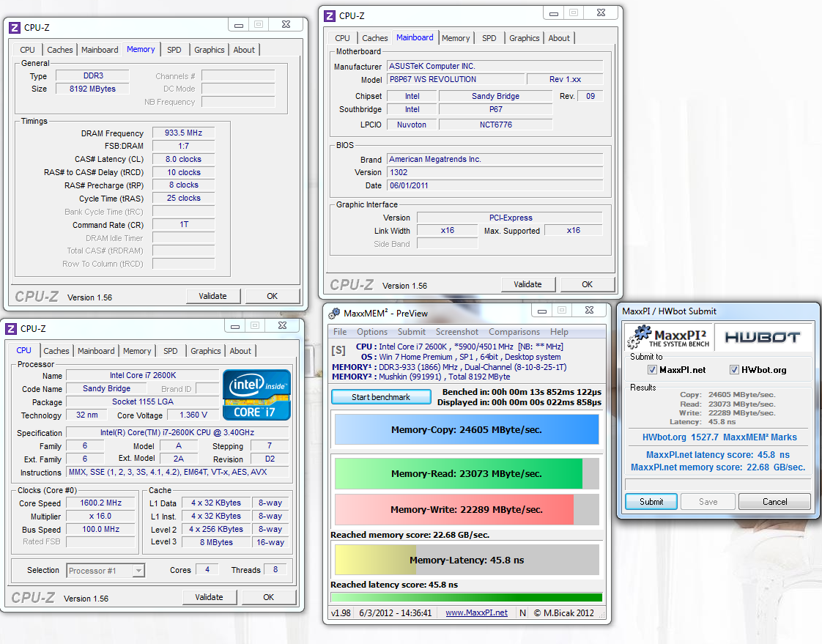This screenshot has width=822, height=644.
Task: Open the Screenshot menu in MaxxMEM
Action: [x=457, y=332]
